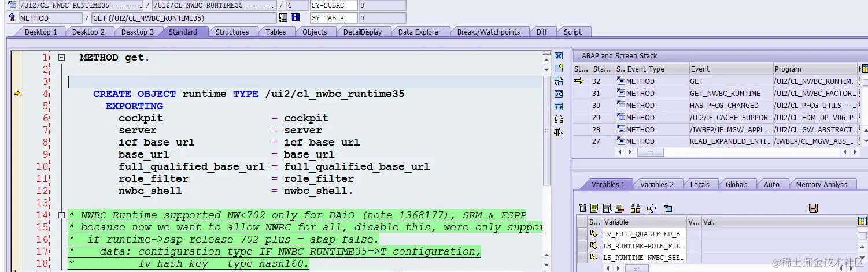Screen dimensions: 868x272
Task: Click the maximize horizontally tool icon
Action: (x=559, y=106)
